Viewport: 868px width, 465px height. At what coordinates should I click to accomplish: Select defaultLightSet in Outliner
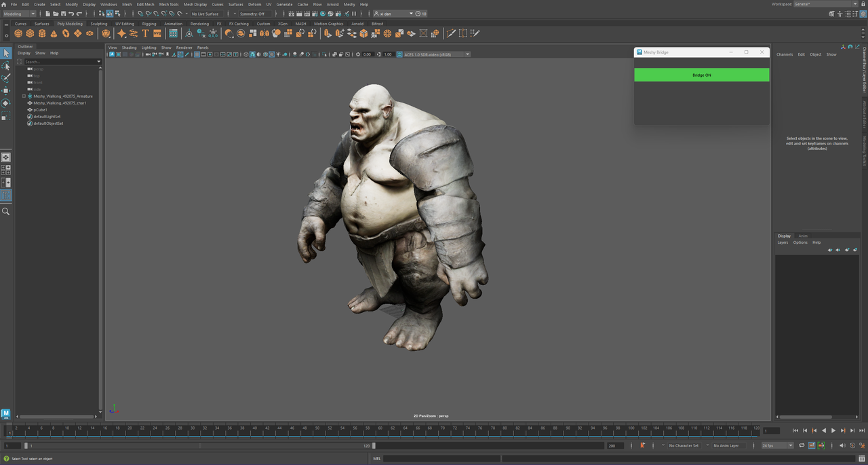pyautogui.click(x=47, y=117)
